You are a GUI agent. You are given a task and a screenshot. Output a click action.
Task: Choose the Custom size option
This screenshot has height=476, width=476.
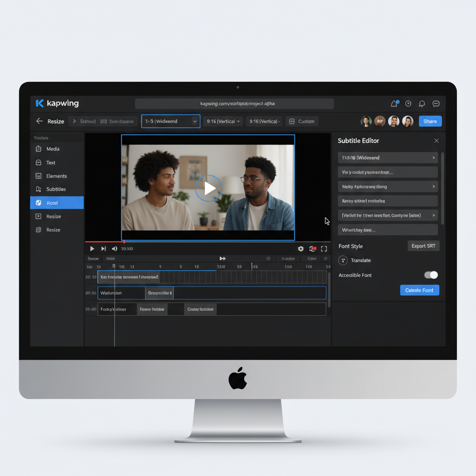(302, 121)
